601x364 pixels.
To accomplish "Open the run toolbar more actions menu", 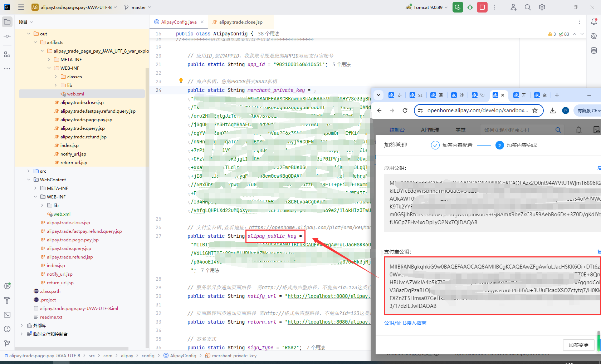I will pyautogui.click(x=494, y=7).
